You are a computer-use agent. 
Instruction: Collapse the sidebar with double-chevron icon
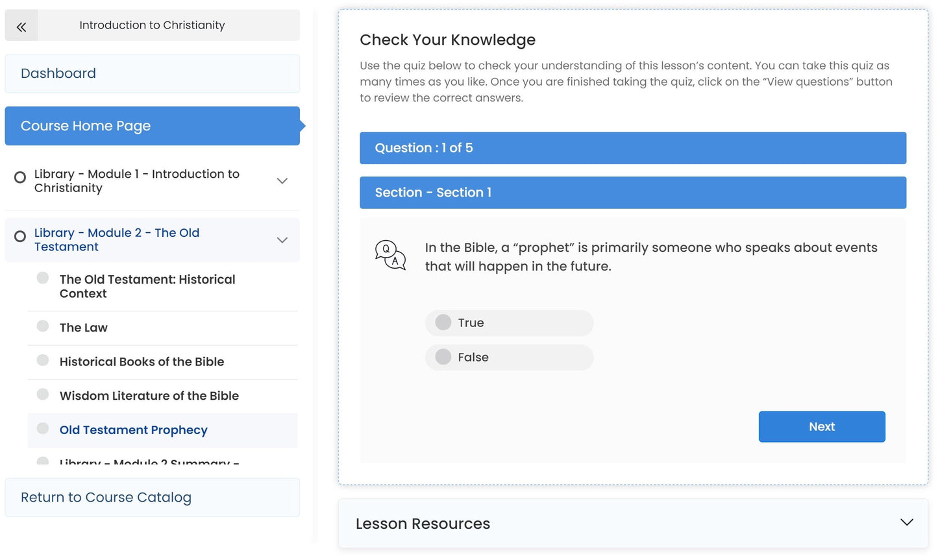21,27
